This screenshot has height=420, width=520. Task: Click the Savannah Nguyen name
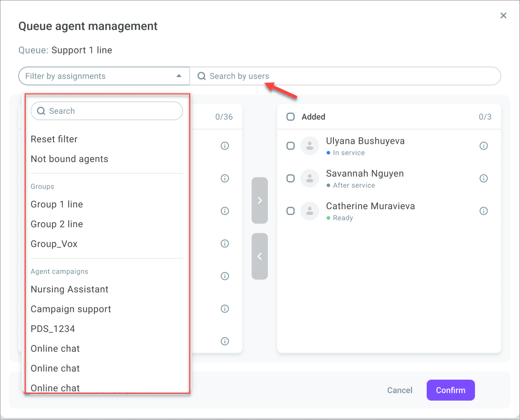pyautogui.click(x=365, y=174)
